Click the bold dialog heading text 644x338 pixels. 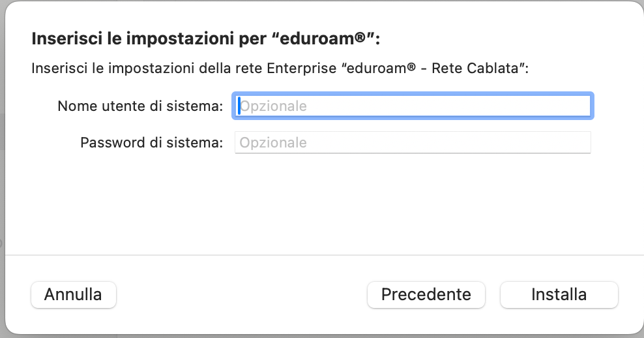205,38
